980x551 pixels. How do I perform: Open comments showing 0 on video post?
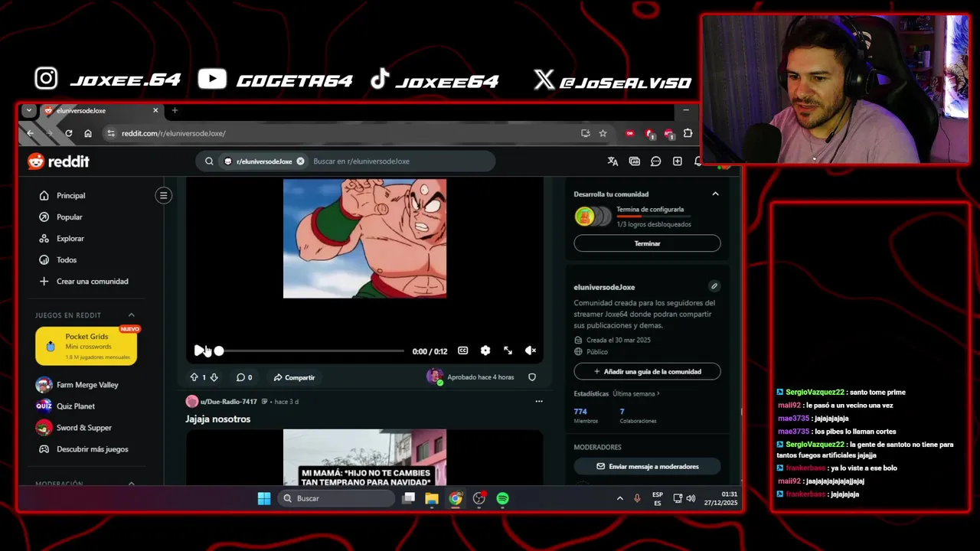tap(244, 377)
